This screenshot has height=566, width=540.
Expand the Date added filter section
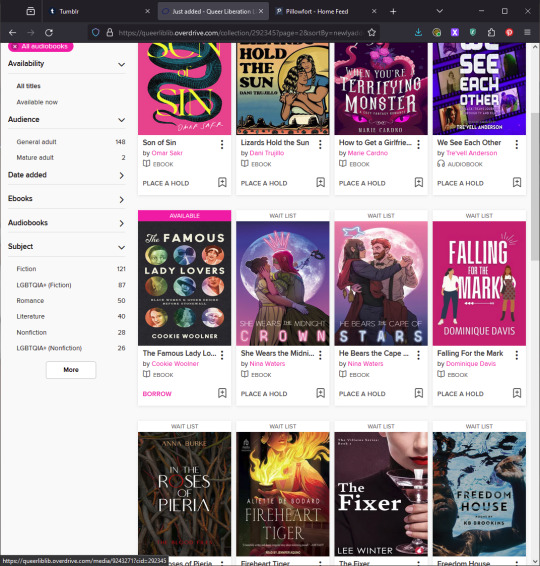[x=67, y=175]
